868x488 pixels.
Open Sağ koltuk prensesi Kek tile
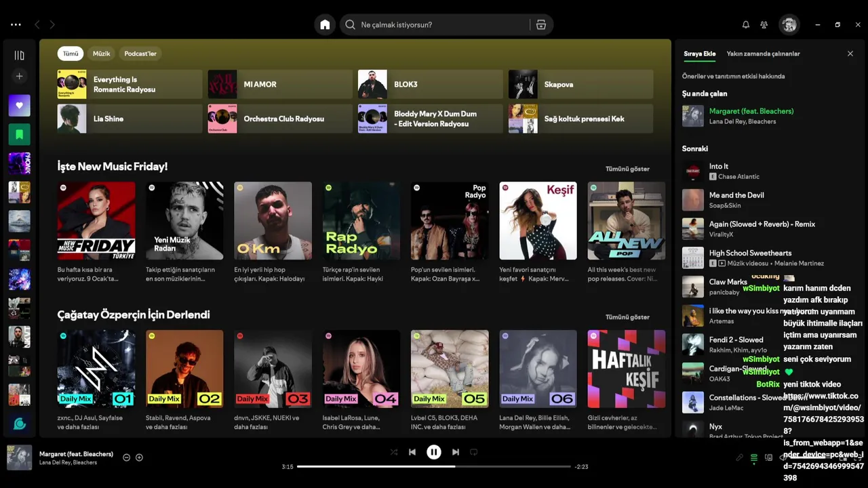pyautogui.click(x=581, y=119)
